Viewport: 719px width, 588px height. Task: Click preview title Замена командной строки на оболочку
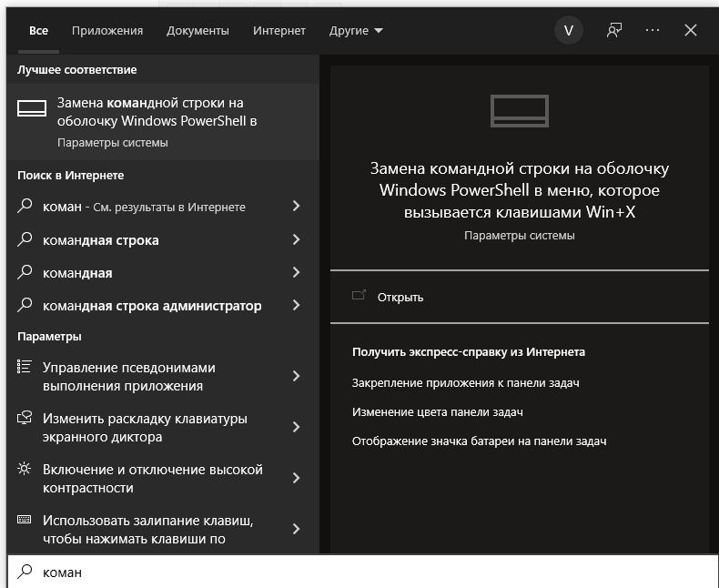[x=520, y=190]
